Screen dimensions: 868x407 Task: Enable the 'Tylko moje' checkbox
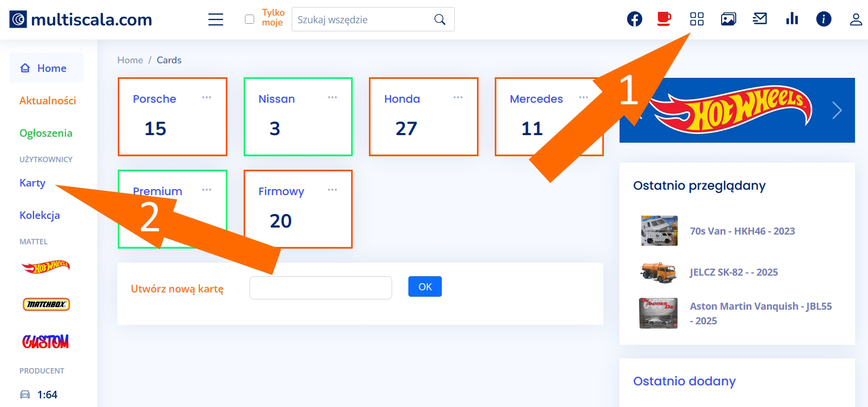click(250, 19)
